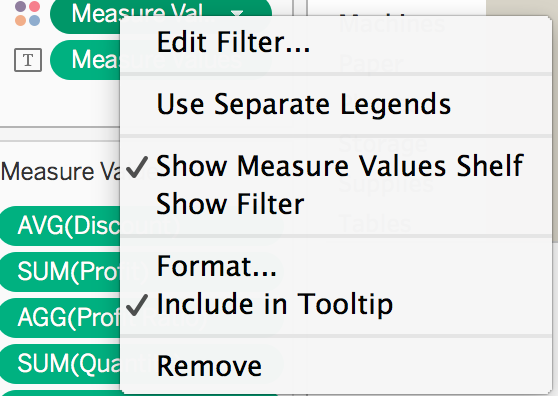The image size is (558, 396).
Task: Select Remove from context menu
Action: (209, 366)
